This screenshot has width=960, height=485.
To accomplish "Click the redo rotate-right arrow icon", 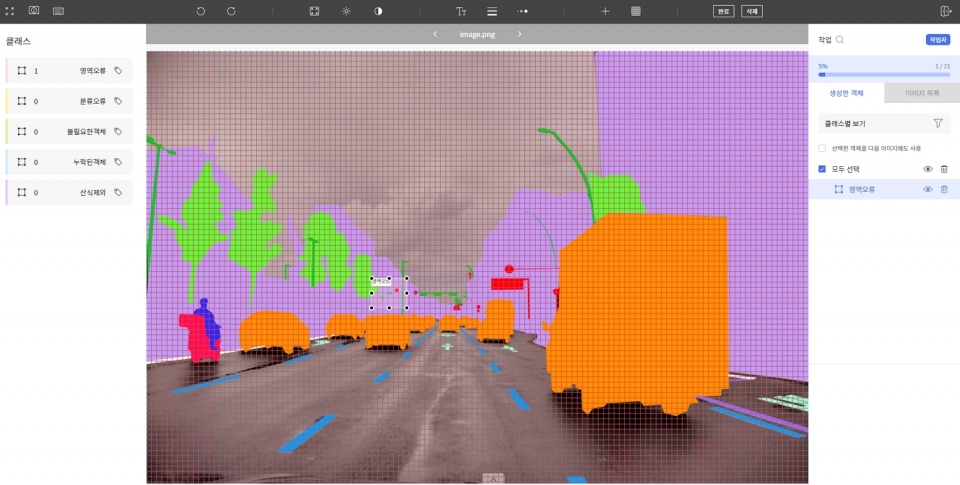I will tap(231, 11).
